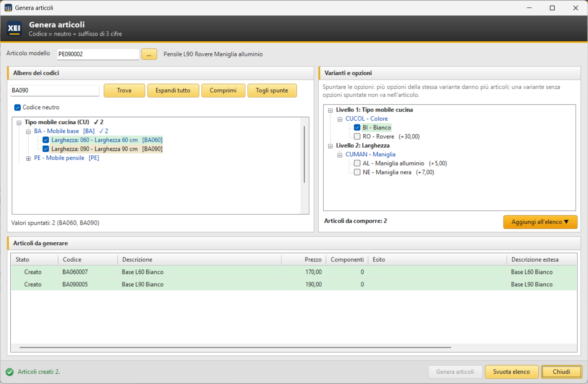This screenshot has height=384, width=588.
Task: Uncheck Larghezza 090 [BA090] checkbox
Action: point(46,149)
